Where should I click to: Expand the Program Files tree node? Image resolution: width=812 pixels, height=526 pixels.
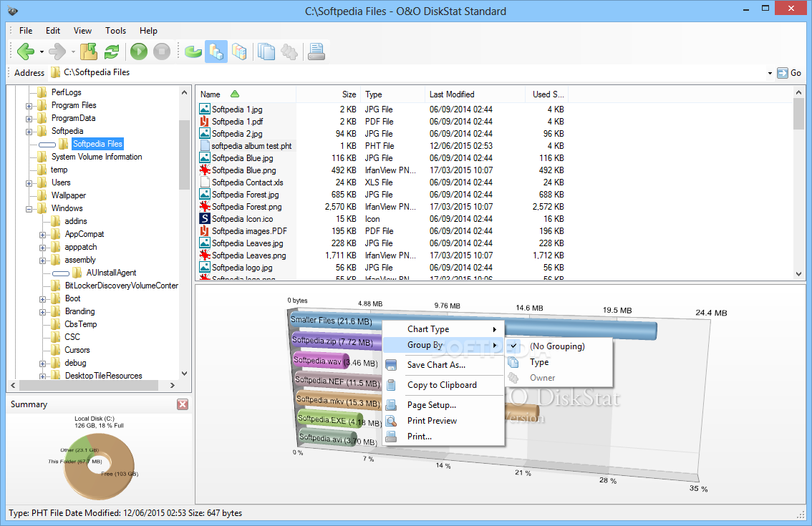click(29, 106)
